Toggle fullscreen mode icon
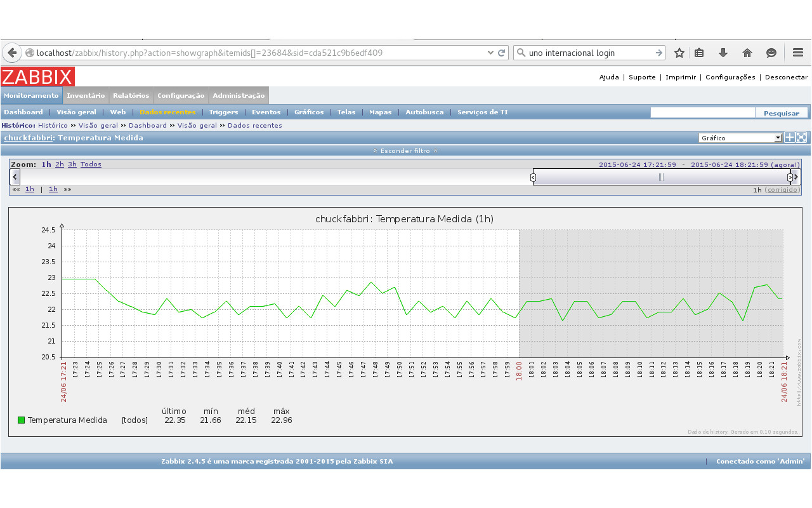 (x=801, y=137)
